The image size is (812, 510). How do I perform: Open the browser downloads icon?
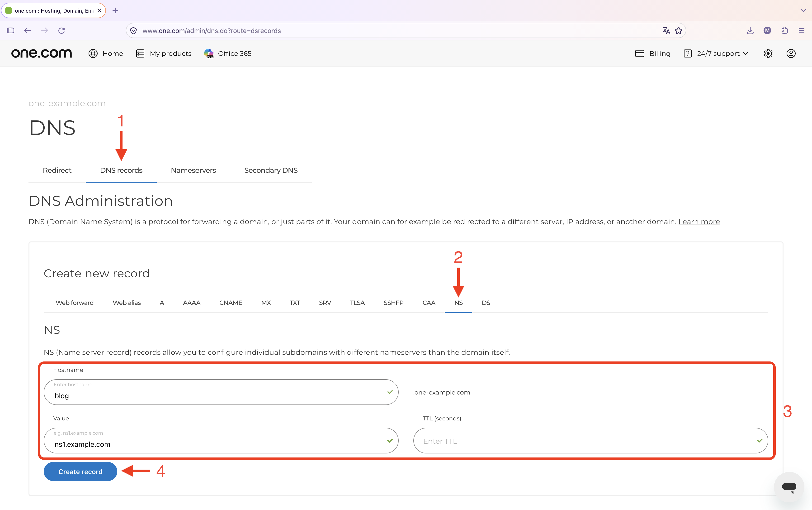[750, 30]
